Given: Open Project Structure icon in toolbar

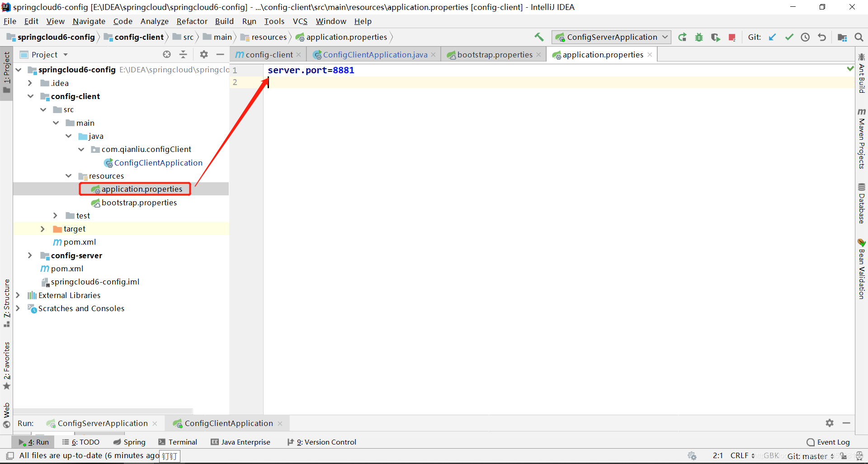Looking at the screenshot, I should point(842,37).
